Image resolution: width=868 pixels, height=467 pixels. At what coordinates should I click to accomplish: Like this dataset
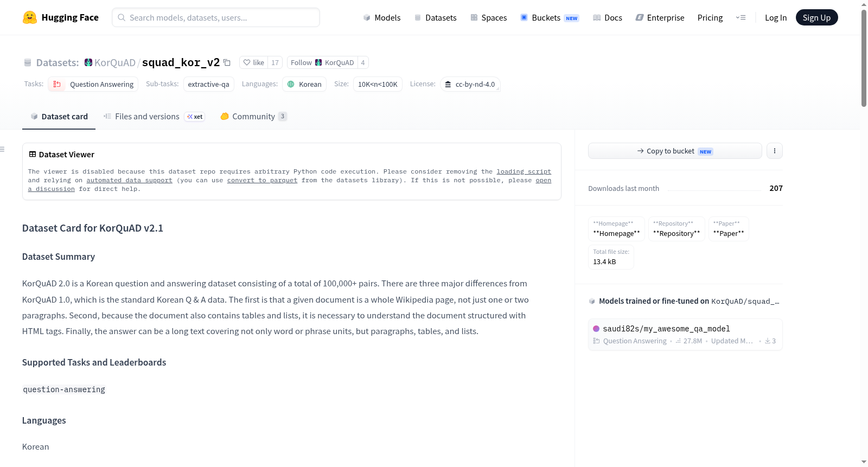[x=254, y=62]
